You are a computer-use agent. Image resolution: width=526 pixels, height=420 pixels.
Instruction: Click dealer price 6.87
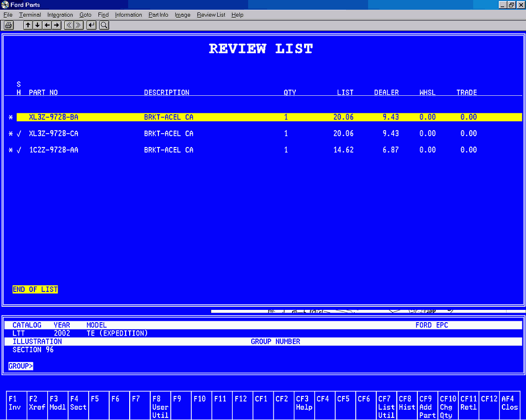coord(391,150)
